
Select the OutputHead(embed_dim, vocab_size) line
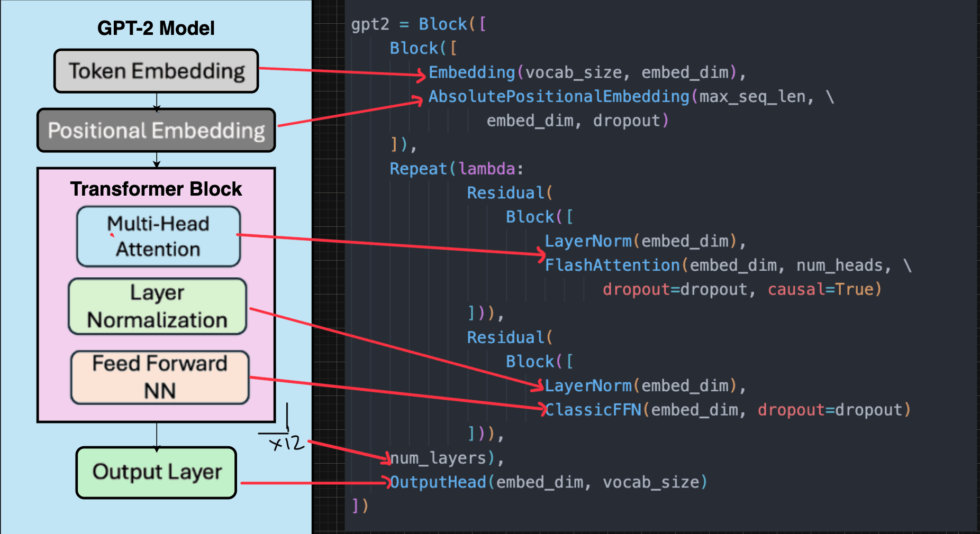click(548, 482)
